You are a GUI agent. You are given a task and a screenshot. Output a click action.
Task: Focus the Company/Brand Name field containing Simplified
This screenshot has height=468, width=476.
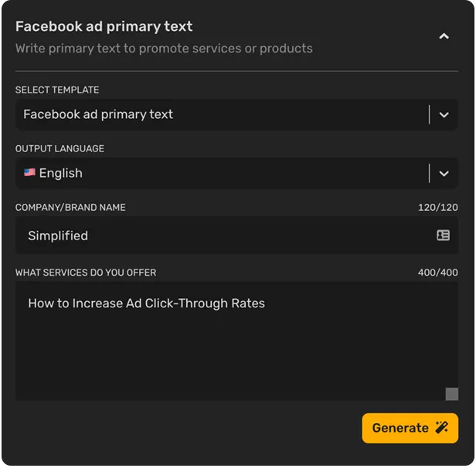[236, 236]
